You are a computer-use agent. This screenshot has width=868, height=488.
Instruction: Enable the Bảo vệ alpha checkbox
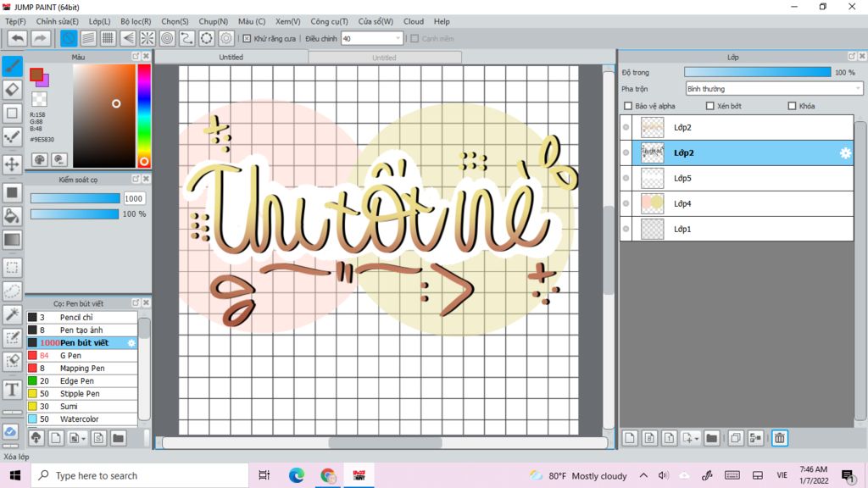coord(628,106)
